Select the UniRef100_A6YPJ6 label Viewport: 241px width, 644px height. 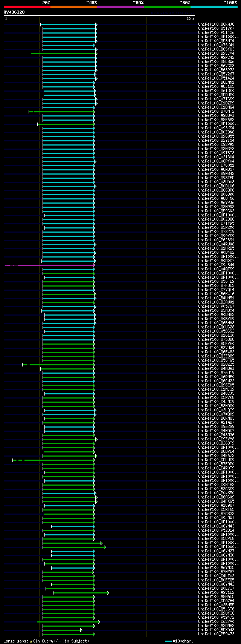pyautogui.click(x=216, y=203)
